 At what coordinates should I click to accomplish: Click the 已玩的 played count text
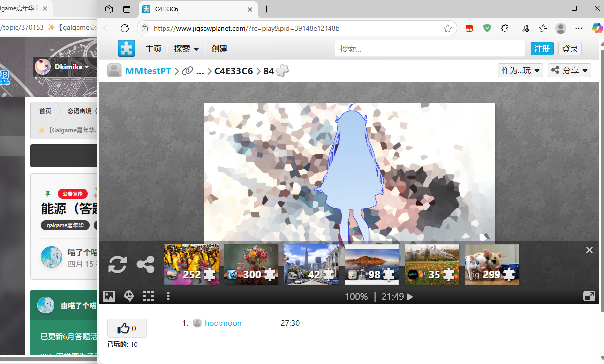122,344
